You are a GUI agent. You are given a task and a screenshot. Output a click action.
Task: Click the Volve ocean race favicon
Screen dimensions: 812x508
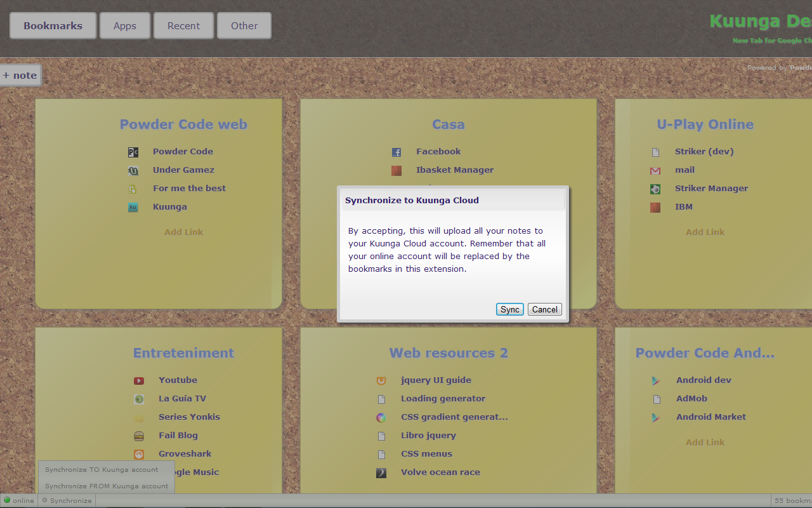pyautogui.click(x=381, y=473)
